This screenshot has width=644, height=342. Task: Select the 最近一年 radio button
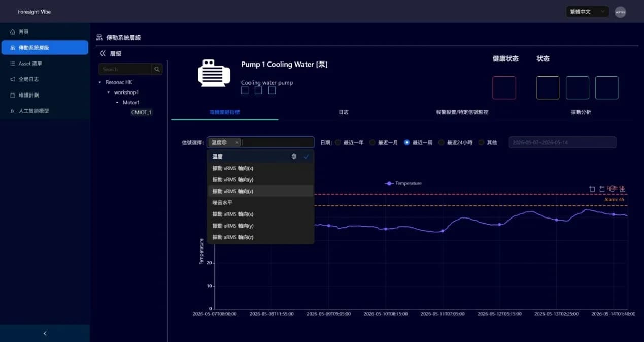pos(338,143)
